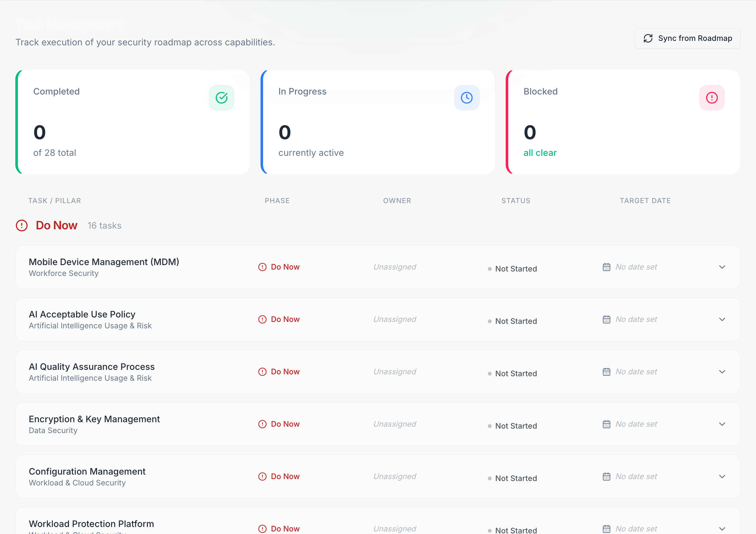The width and height of the screenshot is (756, 534).
Task: Open the Mobile Device Management (MDM) task title
Action: (104, 262)
